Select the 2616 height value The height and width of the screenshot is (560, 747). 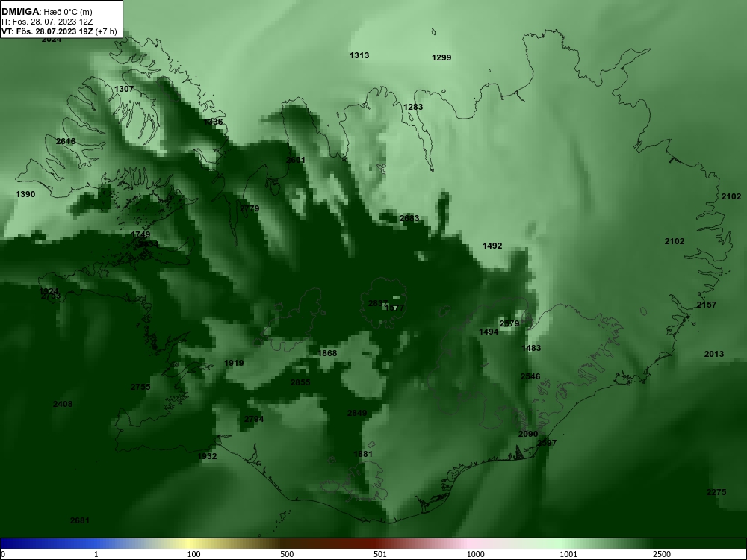[65, 141]
